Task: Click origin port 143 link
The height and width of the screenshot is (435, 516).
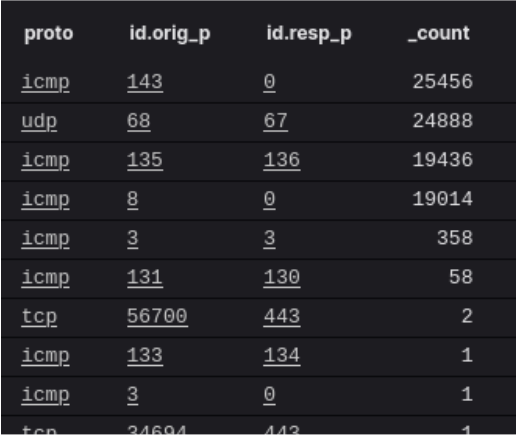Action: point(145,82)
